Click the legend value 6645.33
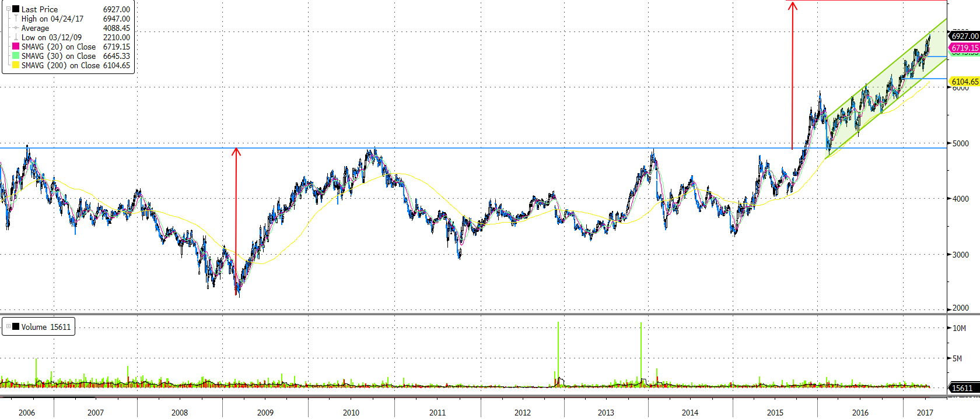The height and width of the screenshot is (419, 980). click(117, 56)
